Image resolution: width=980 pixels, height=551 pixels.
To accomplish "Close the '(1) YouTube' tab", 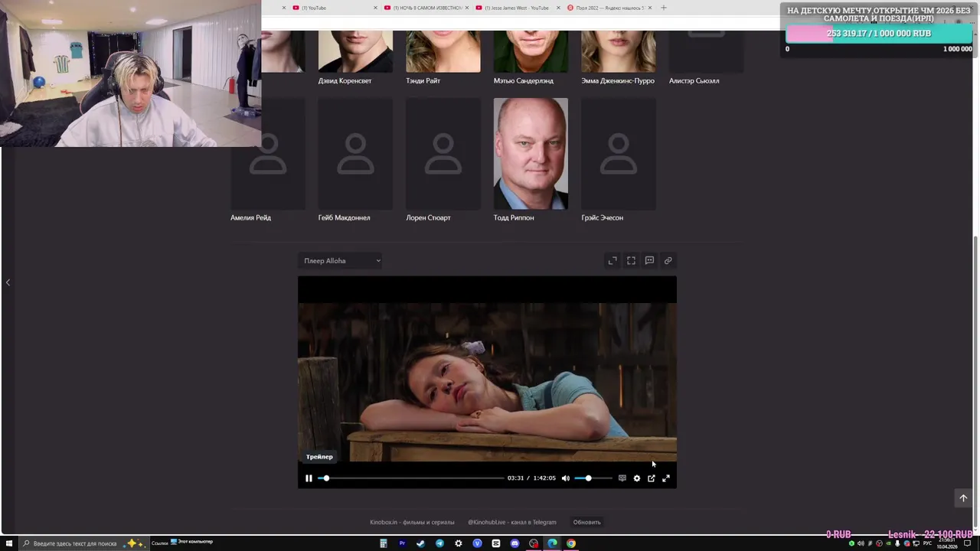I will point(375,8).
